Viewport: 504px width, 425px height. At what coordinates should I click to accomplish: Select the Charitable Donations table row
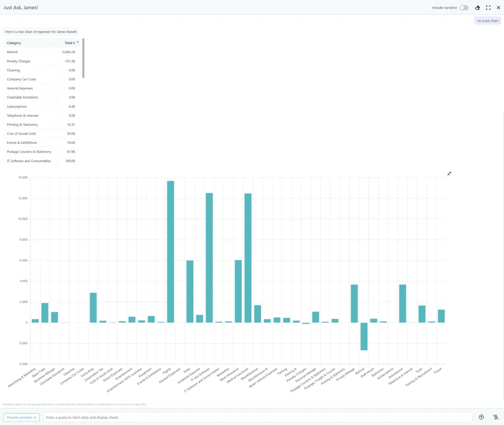42,97
